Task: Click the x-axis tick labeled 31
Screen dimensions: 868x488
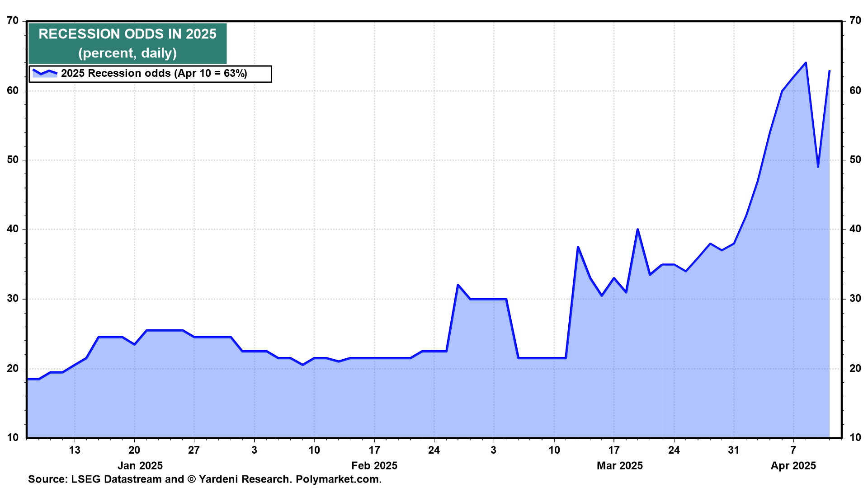Action: click(x=733, y=450)
